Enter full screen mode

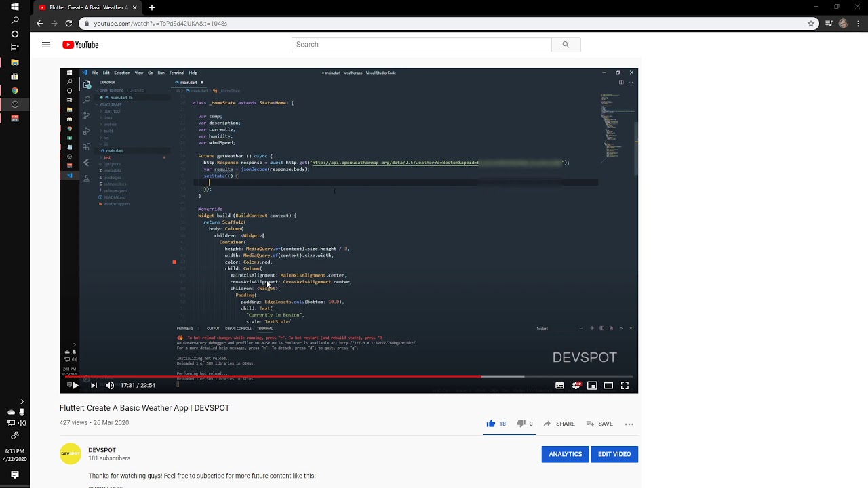pos(625,385)
